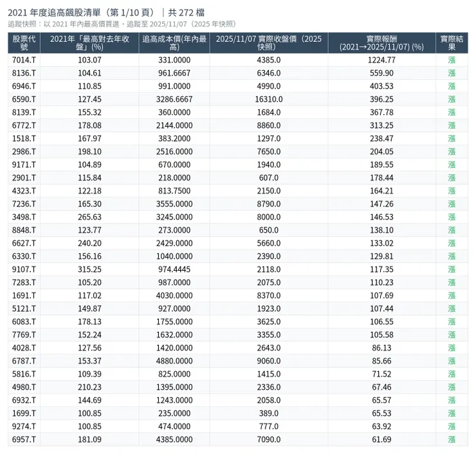Click the cost price 961.6667

point(174,73)
